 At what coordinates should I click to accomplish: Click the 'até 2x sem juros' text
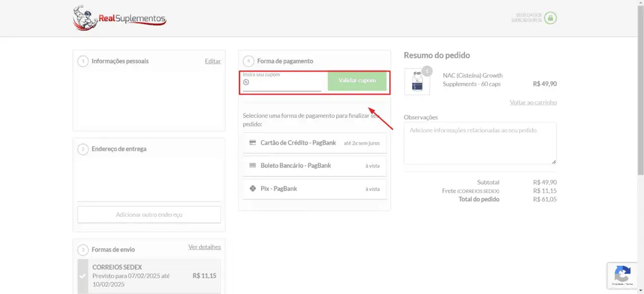pos(362,144)
